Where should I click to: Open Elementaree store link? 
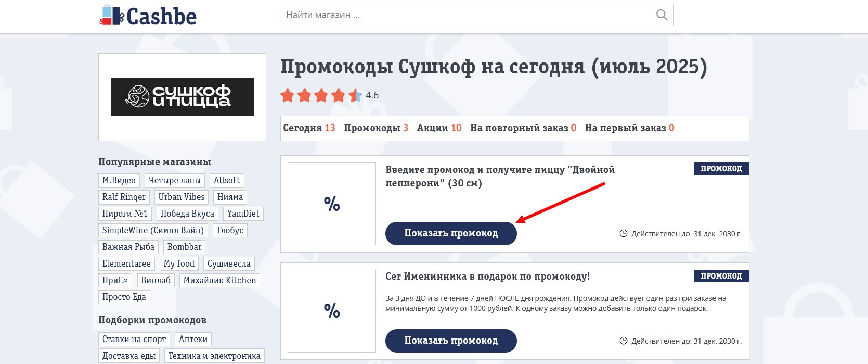(126, 263)
